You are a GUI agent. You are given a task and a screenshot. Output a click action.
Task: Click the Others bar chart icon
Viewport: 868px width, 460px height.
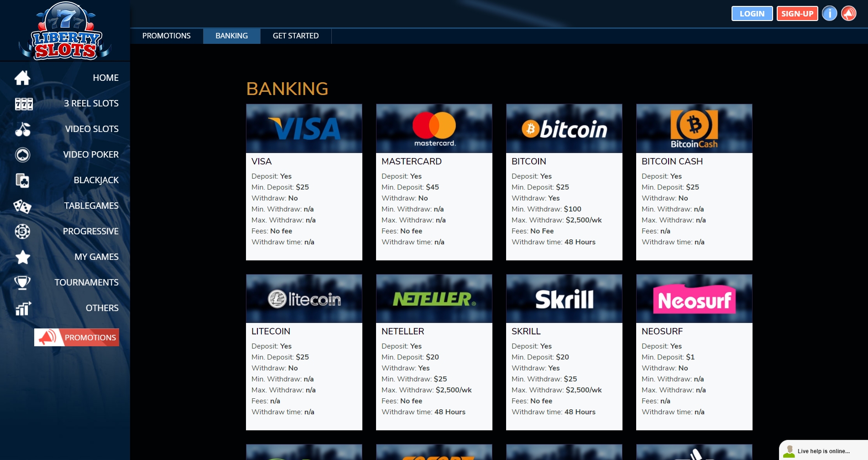[x=23, y=308]
